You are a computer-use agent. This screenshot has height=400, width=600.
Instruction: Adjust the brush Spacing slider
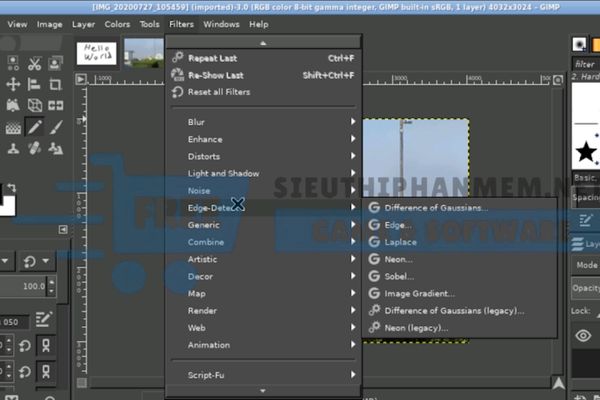586,197
